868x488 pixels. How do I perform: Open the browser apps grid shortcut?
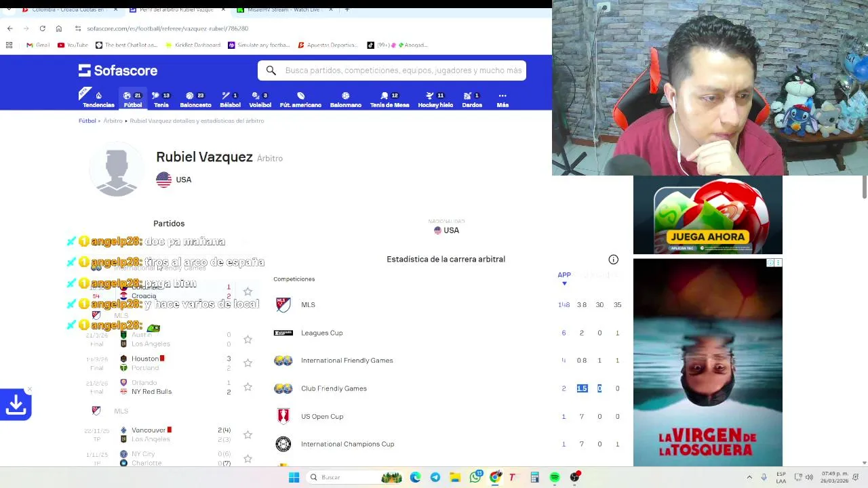coord(9,45)
